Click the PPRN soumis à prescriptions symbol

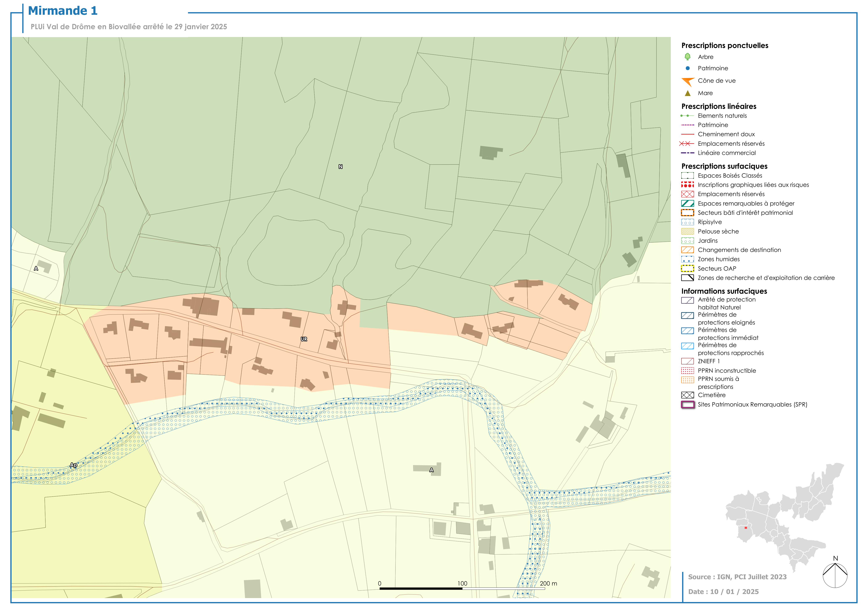tap(687, 380)
